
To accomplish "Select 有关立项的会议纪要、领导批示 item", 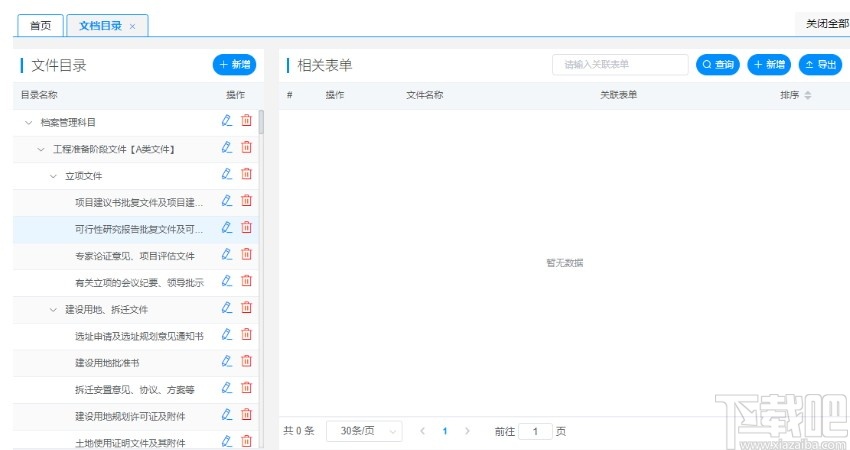I will pyautogui.click(x=139, y=282).
